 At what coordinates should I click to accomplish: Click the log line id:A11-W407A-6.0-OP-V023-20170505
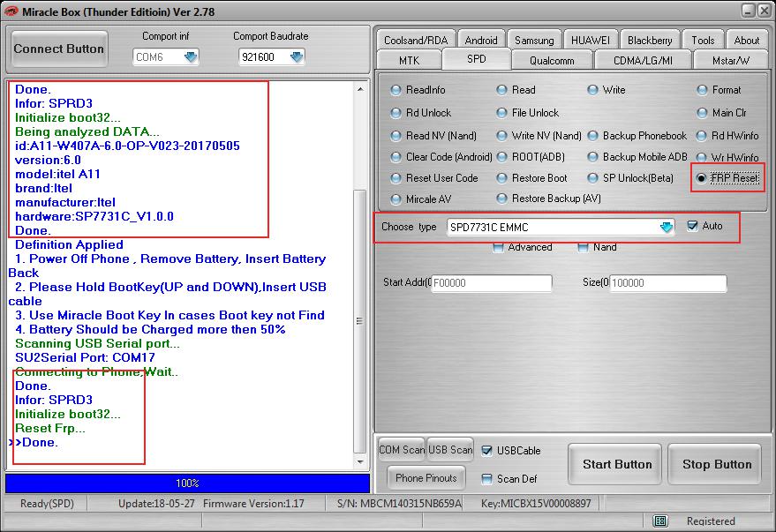coord(127,146)
